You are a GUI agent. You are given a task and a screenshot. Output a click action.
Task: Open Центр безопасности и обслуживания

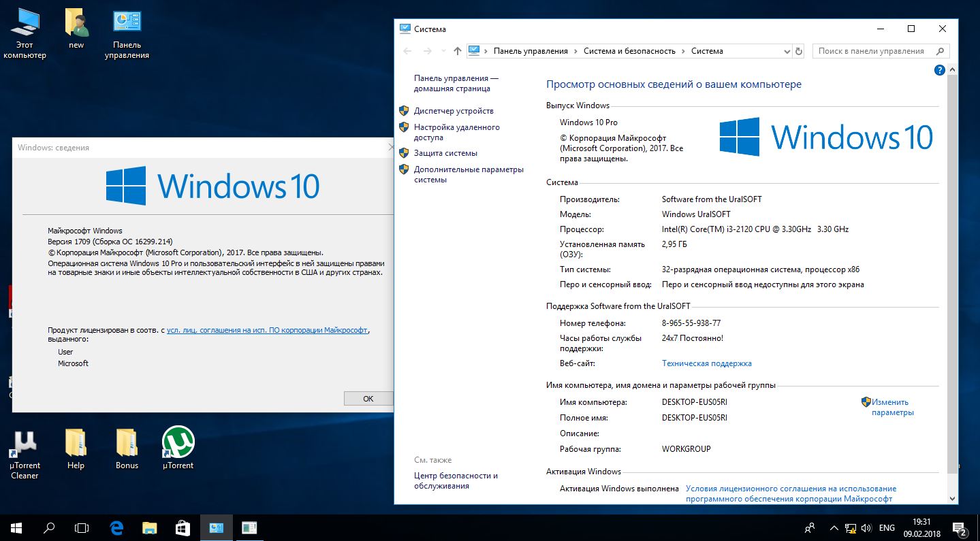(456, 480)
